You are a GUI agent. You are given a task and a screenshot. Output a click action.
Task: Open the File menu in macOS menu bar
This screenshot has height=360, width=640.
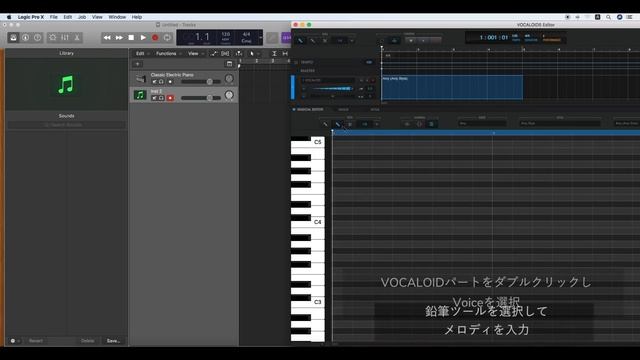coord(53,17)
